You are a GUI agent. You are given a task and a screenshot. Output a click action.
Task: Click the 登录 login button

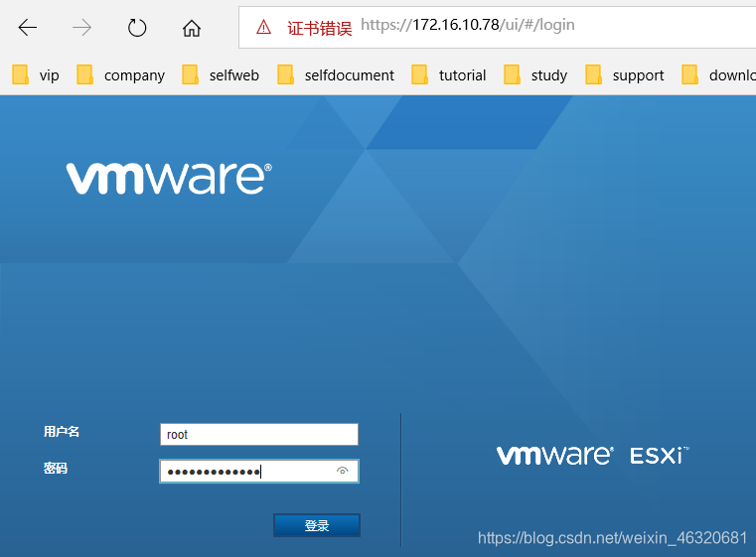click(317, 525)
